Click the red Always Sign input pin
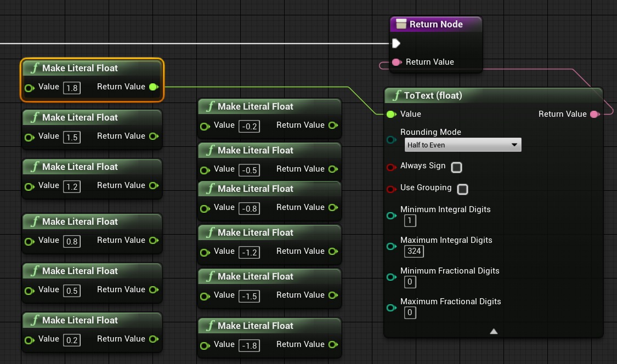 point(391,166)
